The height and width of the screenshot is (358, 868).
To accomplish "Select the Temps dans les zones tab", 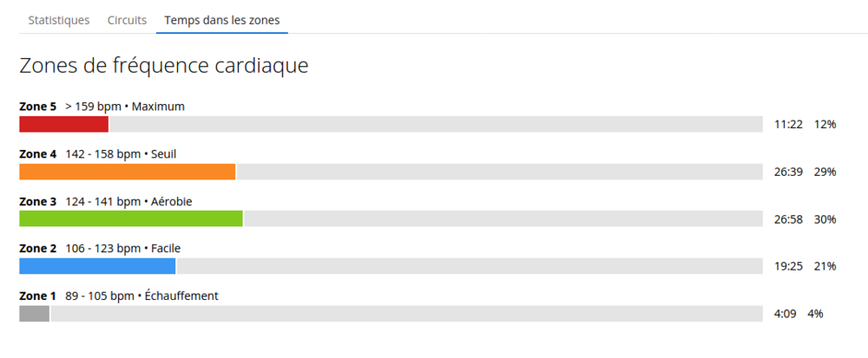I will 221,20.
